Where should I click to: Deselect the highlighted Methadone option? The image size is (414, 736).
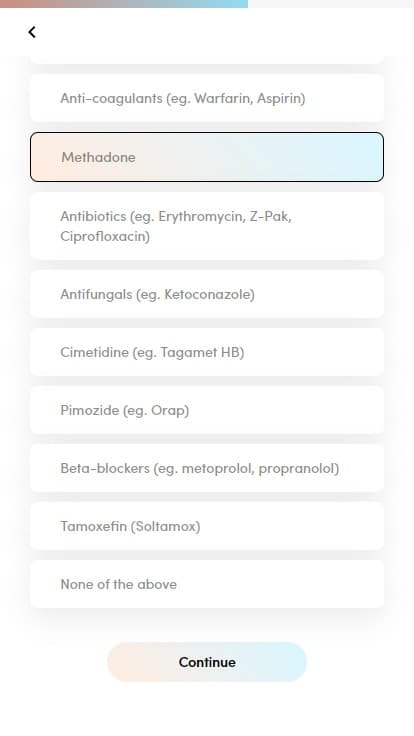tap(207, 157)
